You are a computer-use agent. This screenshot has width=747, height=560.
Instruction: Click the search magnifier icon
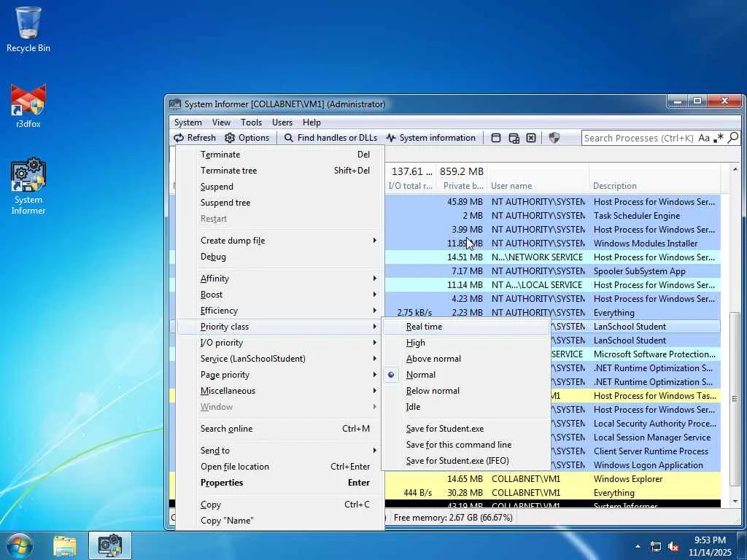[x=733, y=138]
